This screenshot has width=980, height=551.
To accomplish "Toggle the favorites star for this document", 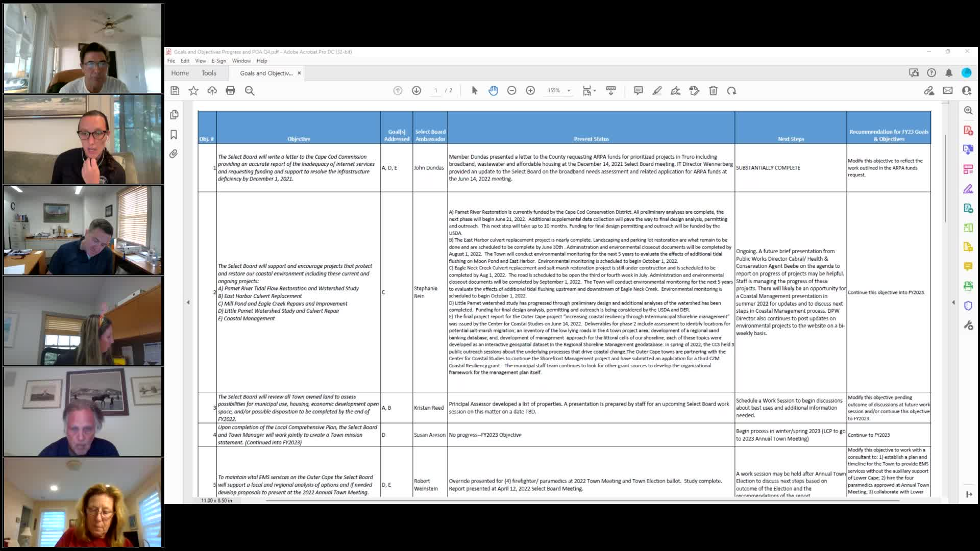I will point(193,90).
